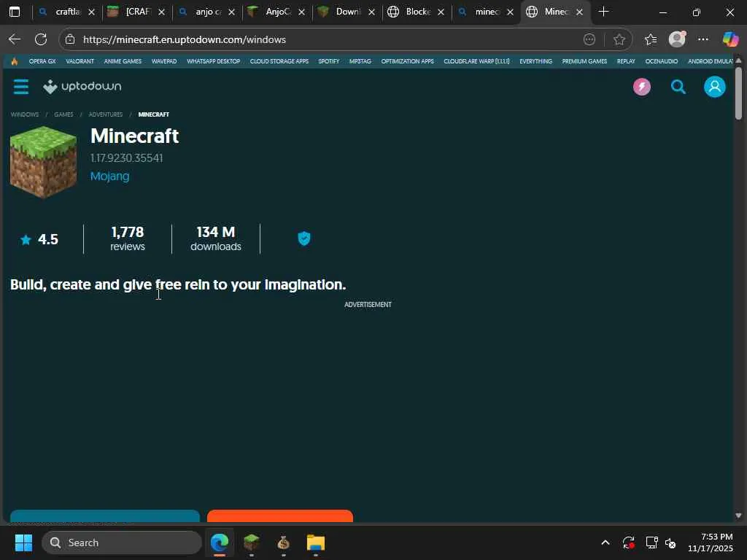Click the display connection tray icon
This screenshot has height=560, width=747.
pos(651,542)
